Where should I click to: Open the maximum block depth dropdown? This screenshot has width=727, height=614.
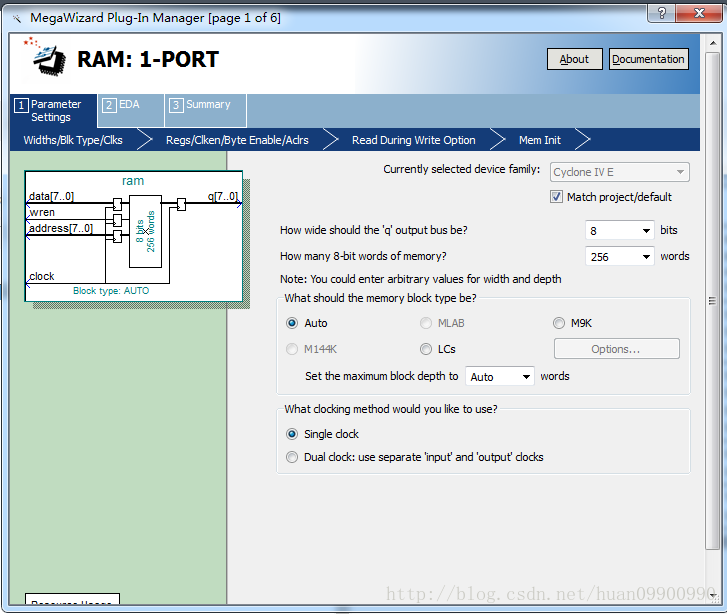coord(500,377)
